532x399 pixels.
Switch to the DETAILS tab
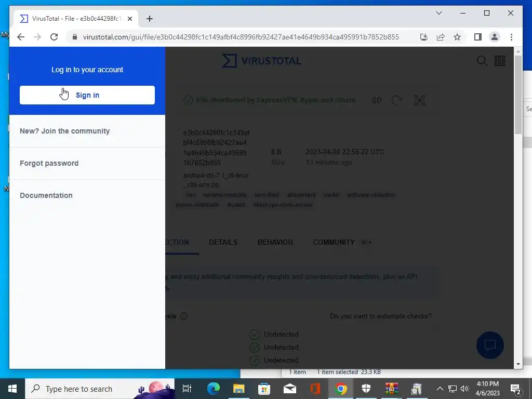point(223,242)
